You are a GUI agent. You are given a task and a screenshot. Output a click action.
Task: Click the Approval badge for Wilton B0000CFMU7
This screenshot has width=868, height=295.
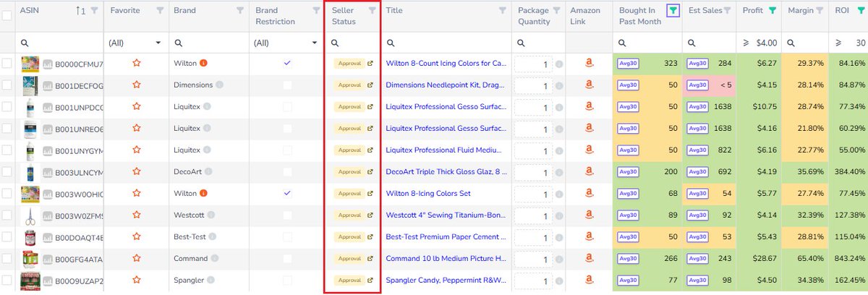click(x=349, y=64)
